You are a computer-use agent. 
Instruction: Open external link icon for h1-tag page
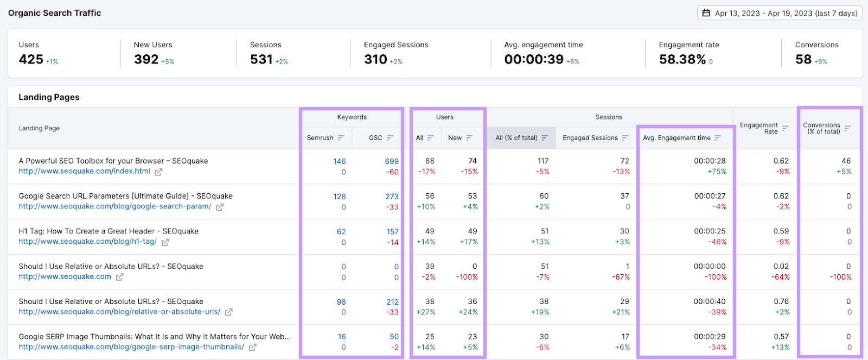(165, 242)
